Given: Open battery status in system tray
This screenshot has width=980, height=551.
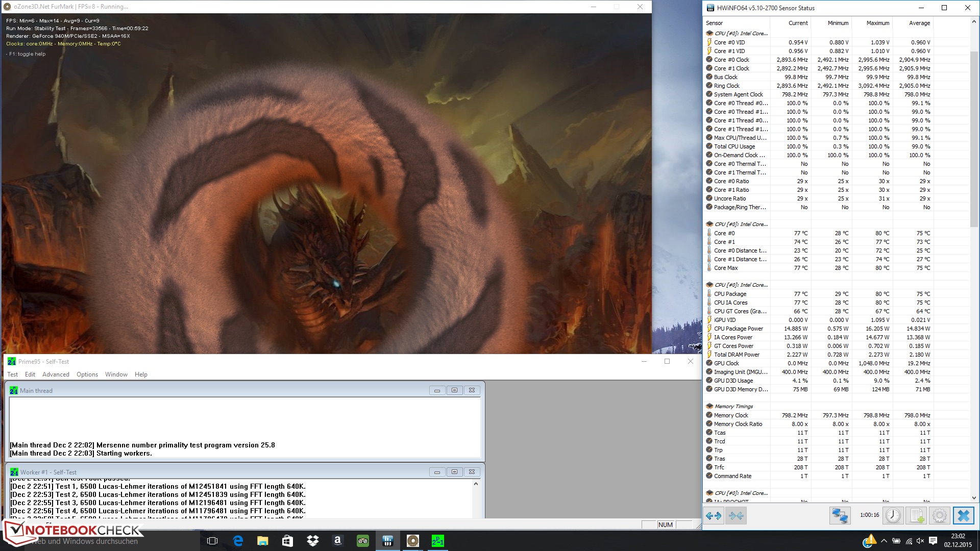Looking at the screenshot, I should [896, 541].
